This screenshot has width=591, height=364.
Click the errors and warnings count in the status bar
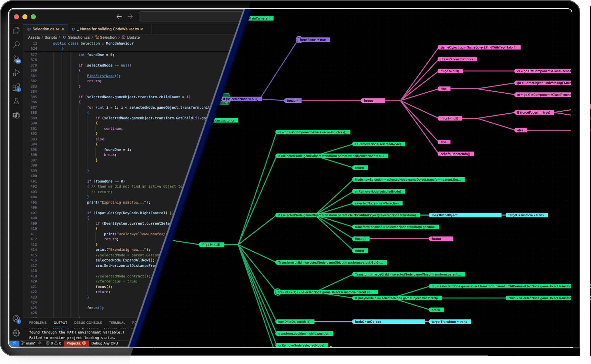pyautogui.click(x=54, y=343)
